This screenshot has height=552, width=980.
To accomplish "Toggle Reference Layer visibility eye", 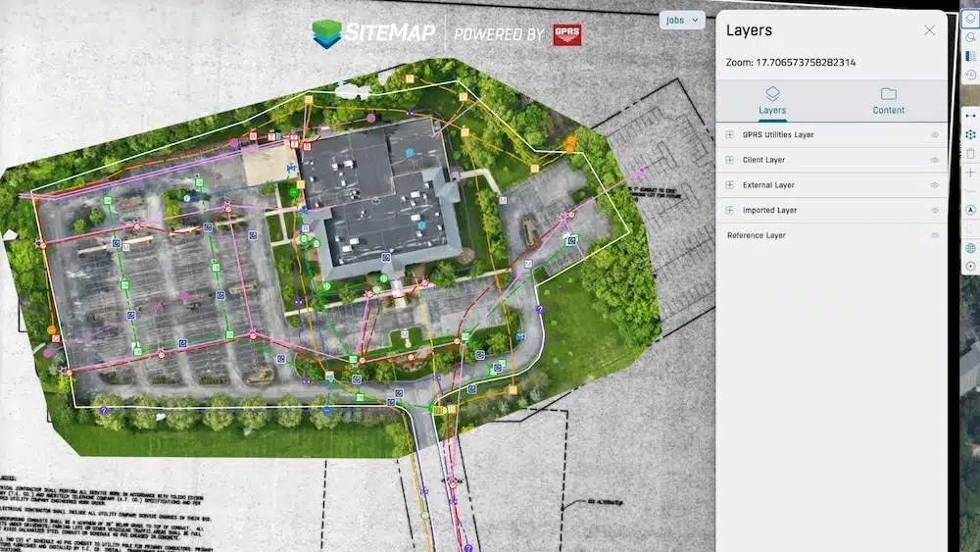I will 934,235.
